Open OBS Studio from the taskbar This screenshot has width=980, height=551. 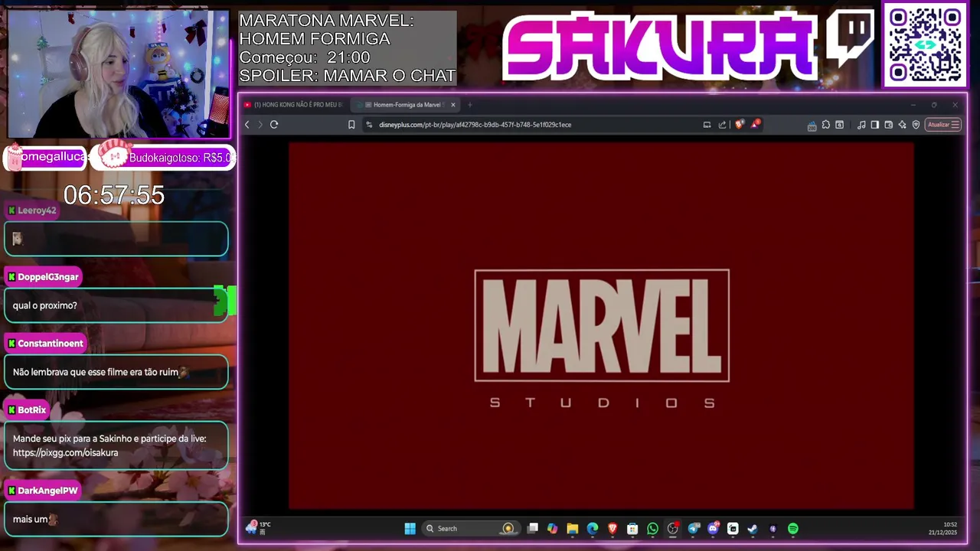point(673,529)
